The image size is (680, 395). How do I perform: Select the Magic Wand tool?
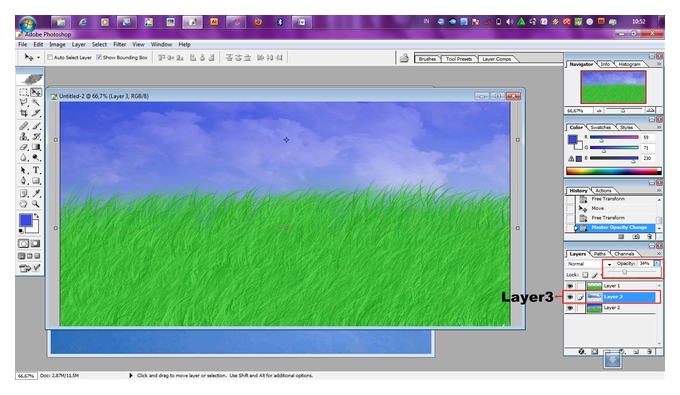tap(36, 102)
